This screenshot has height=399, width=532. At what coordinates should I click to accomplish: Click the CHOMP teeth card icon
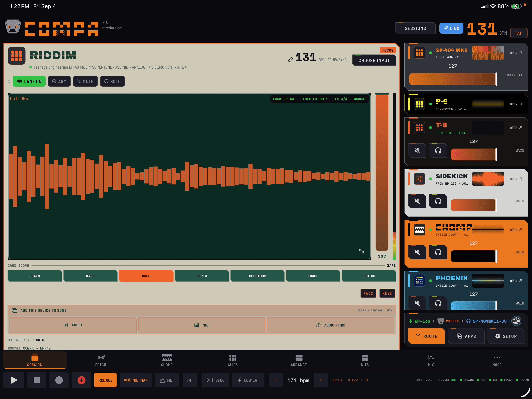pyautogui.click(x=419, y=229)
